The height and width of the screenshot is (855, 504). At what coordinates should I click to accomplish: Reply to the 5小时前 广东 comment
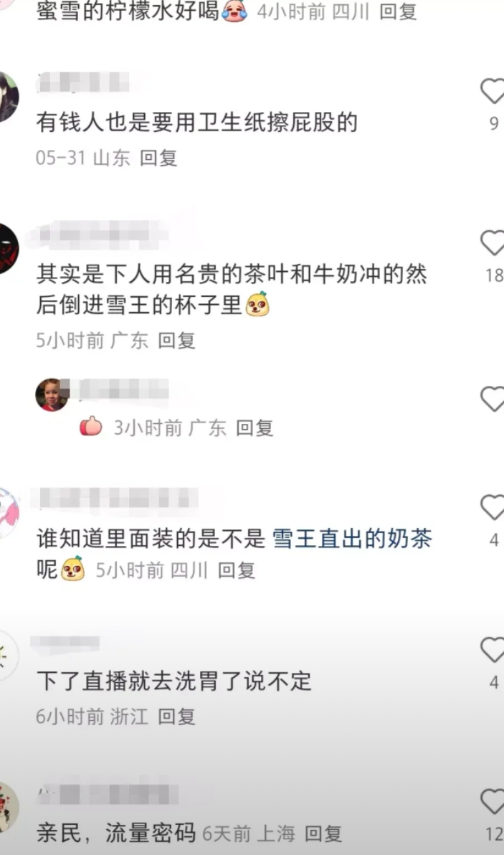tap(176, 341)
